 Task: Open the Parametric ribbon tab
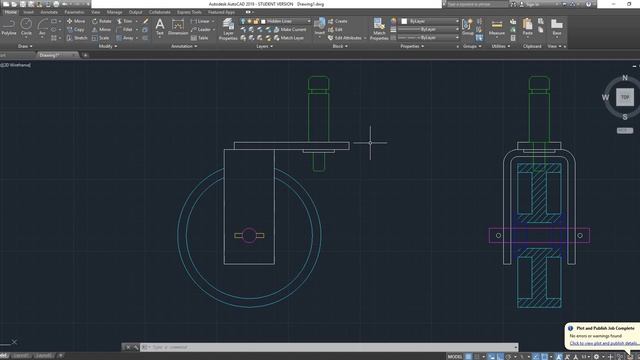click(x=74, y=12)
